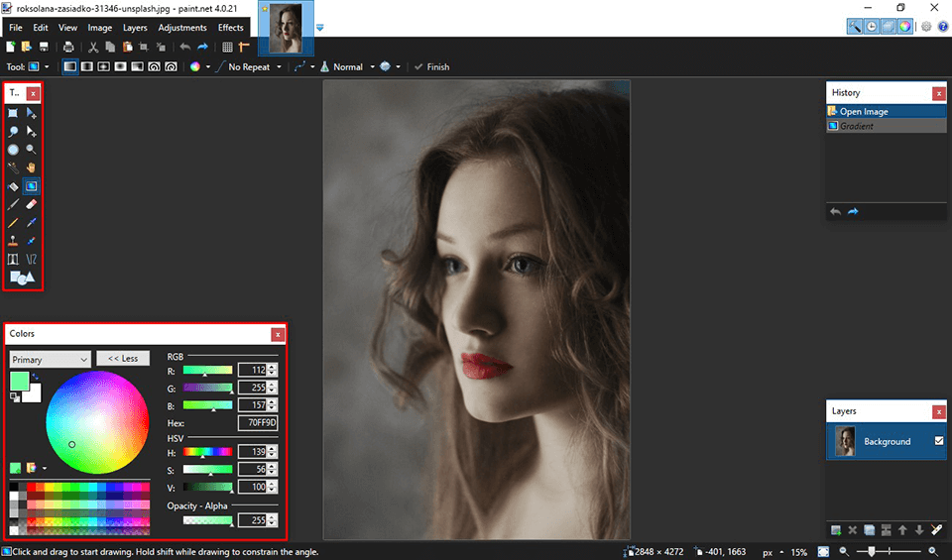Uncheck the Background layer visibility checkbox
952x560 pixels.
click(x=938, y=441)
